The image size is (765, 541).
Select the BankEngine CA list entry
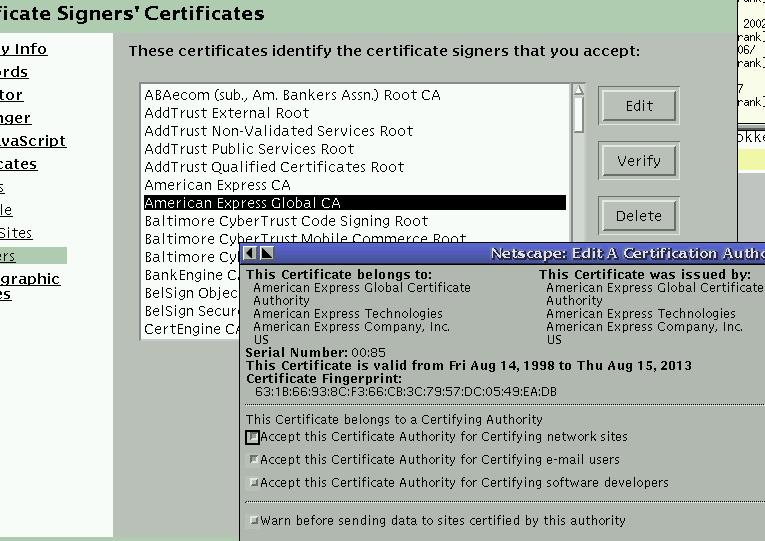[191, 275]
